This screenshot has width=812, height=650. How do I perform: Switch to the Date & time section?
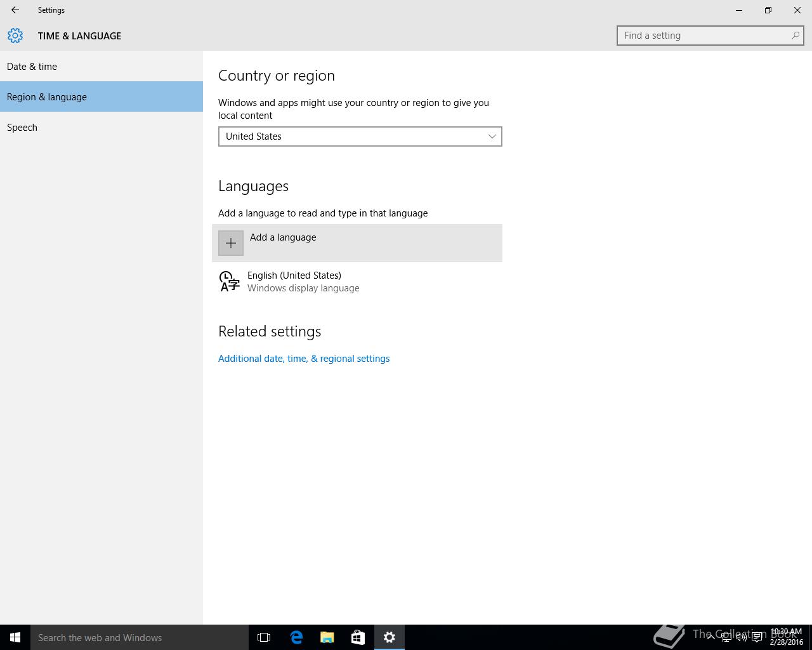(x=32, y=67)
